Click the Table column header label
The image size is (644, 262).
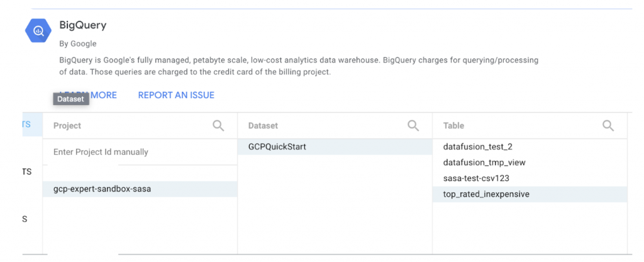[x=454, y=126]
